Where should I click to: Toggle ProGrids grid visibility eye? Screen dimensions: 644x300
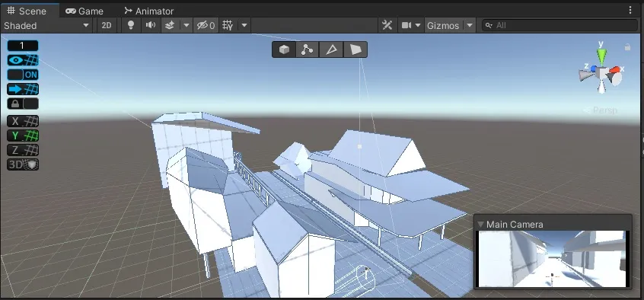pos(23,60)
